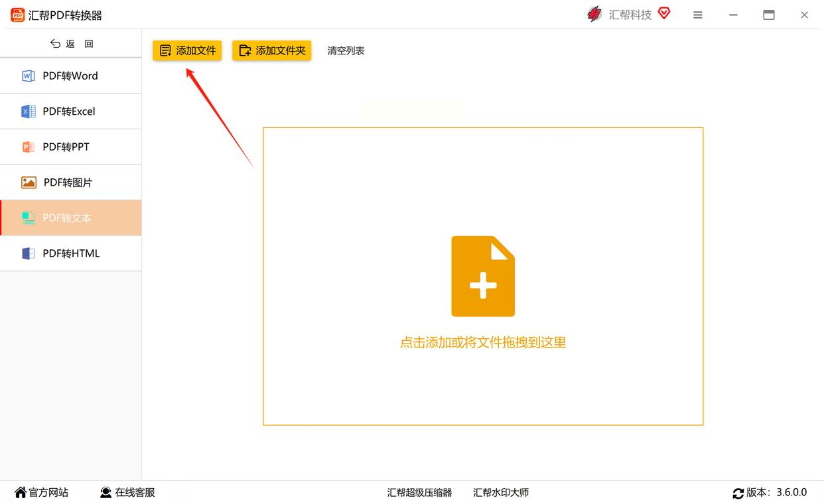Click the folder icon in 添加文件夹
Screen dimensions: 824x504
pyautogui.click(x=245, y=50)
